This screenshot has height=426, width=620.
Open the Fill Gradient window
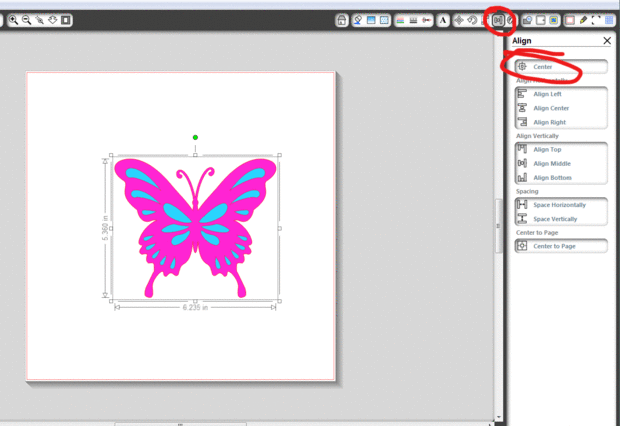[x=371, y=20]
